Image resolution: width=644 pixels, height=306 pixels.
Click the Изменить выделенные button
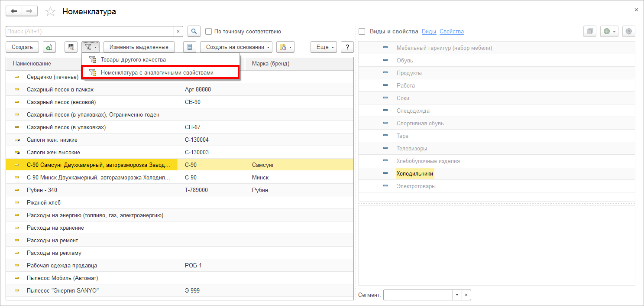coord(139,47)
